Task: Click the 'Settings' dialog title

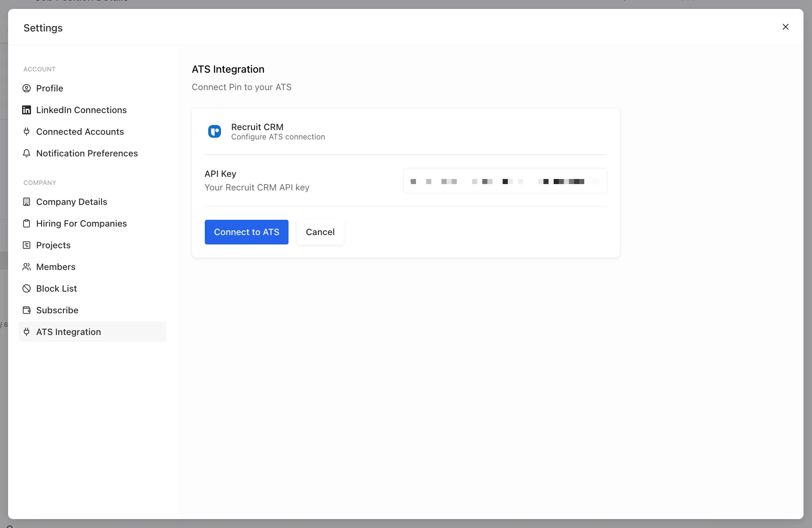Action: (43, 28)
